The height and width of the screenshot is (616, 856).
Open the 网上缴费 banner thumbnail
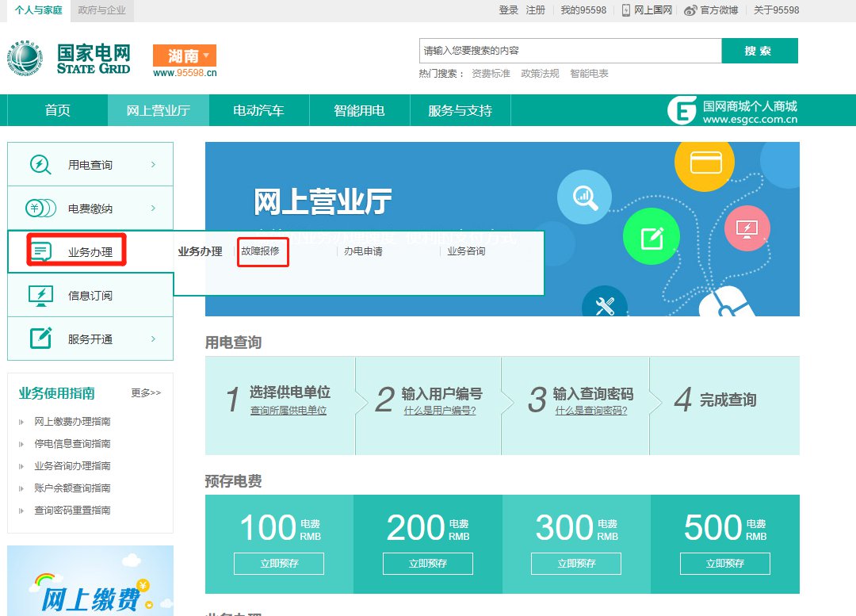[90, 583]
